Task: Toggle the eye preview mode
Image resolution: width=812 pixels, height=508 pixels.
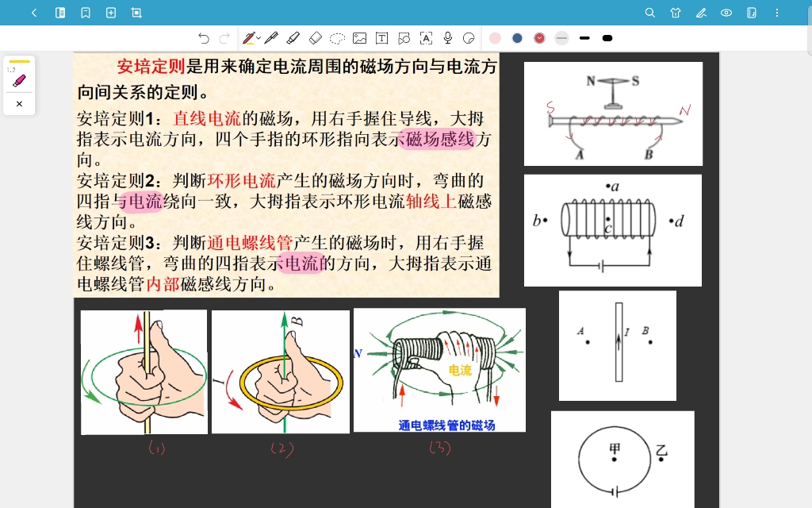Action: tap(726, 13)
